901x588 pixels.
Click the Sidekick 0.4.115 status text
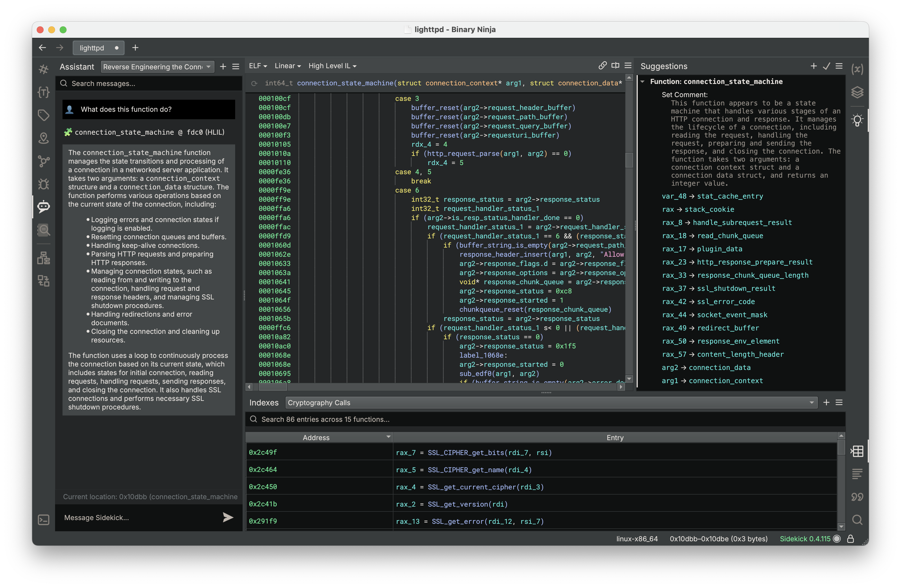805,539
